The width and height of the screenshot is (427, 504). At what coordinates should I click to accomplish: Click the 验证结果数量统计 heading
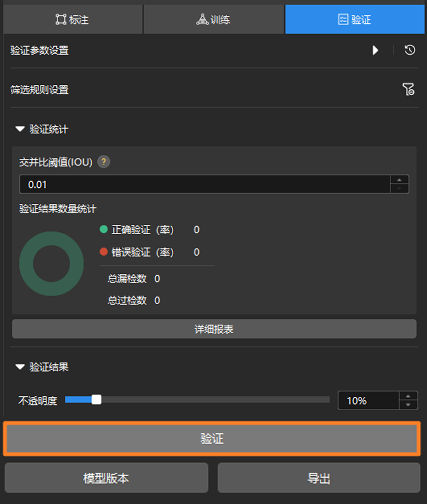pos(58,209)
